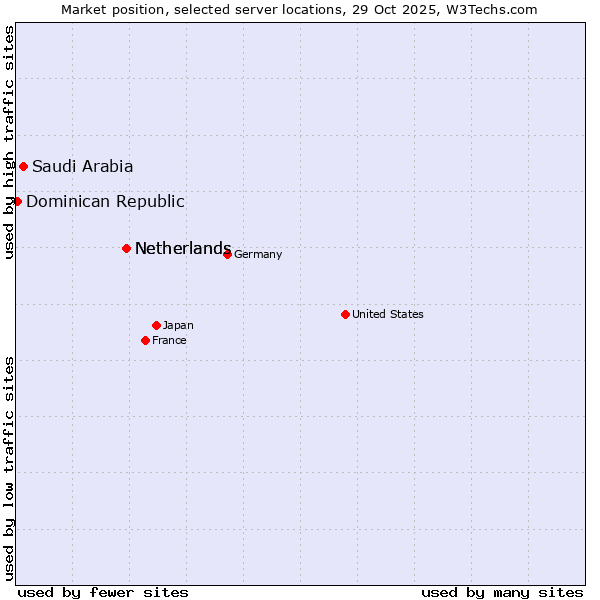Select the France red data point
Image resolution: width=600 pixels, height=600 pixels.
click(x=145, y=340)
